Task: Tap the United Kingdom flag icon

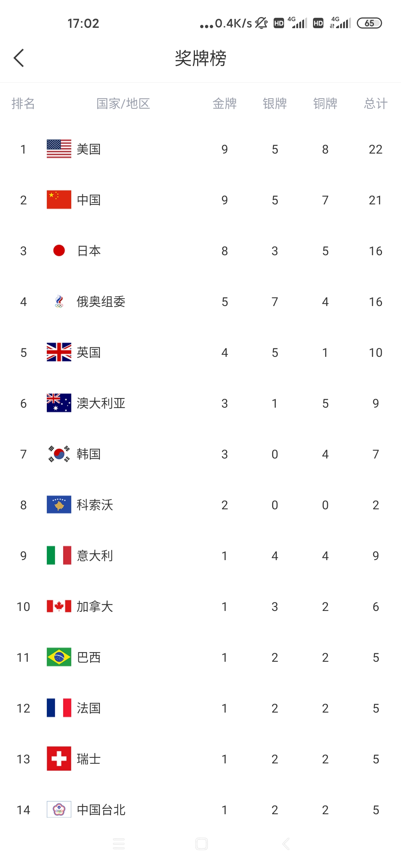Action: pos(59,352)
